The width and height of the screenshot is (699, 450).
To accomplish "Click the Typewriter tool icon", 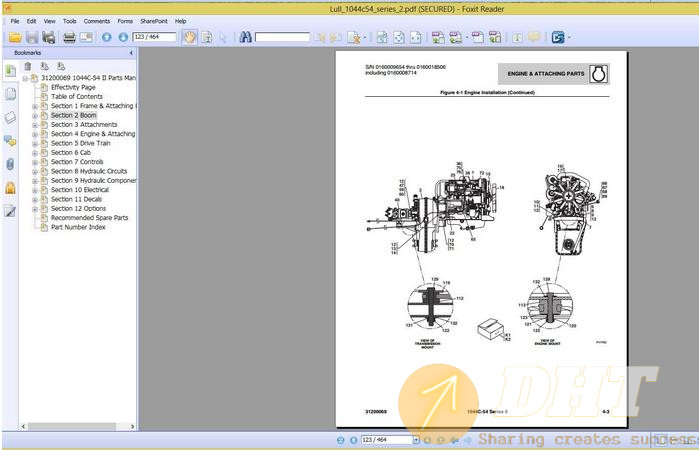I will coord(517,37).
